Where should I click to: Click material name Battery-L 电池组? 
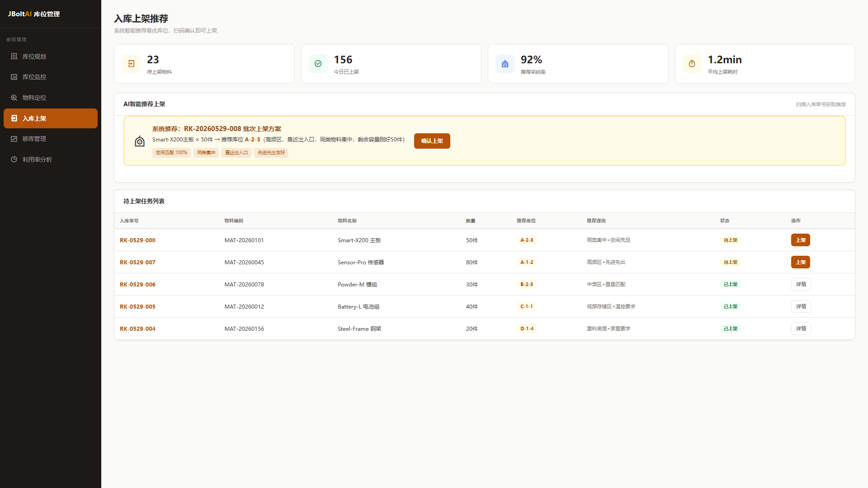point(359,307)
